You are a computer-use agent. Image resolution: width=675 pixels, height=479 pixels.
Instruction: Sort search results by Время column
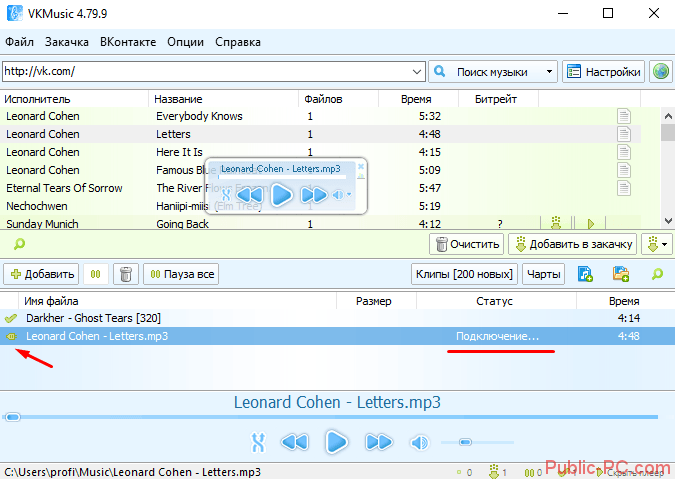pos(418,99)
